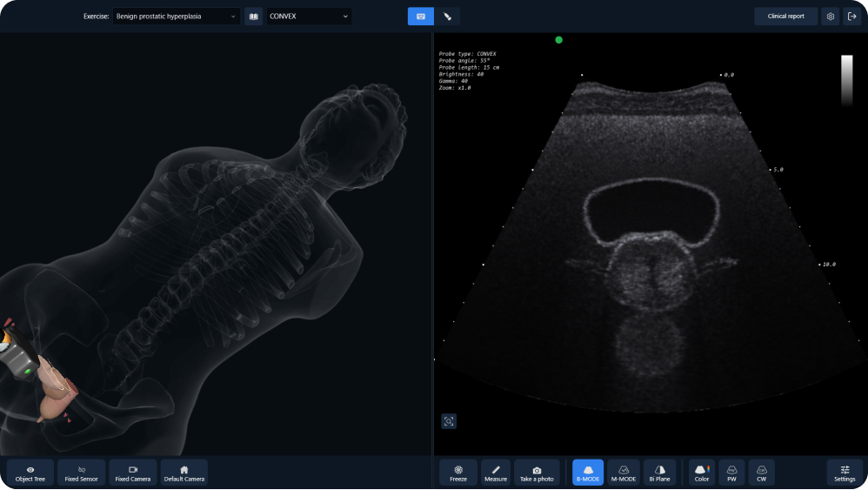
Task: Click the 0.0 depth scale marker
Action: click(x=729, y=75)
